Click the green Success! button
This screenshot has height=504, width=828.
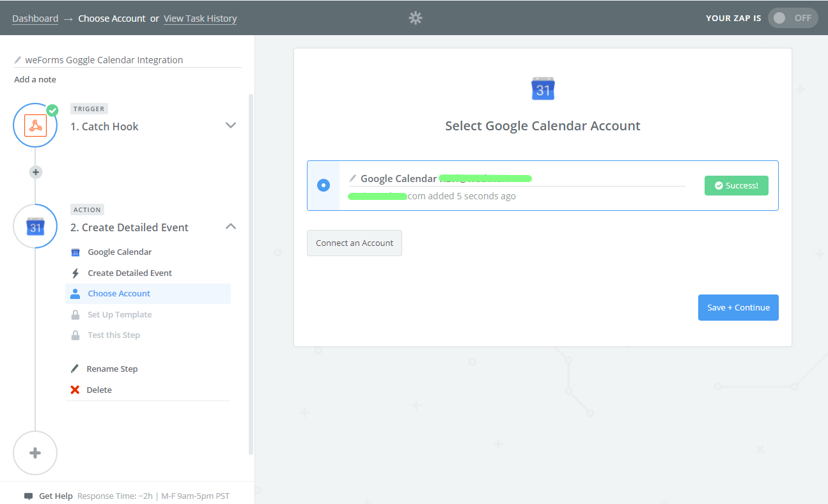tap(736, 185)
